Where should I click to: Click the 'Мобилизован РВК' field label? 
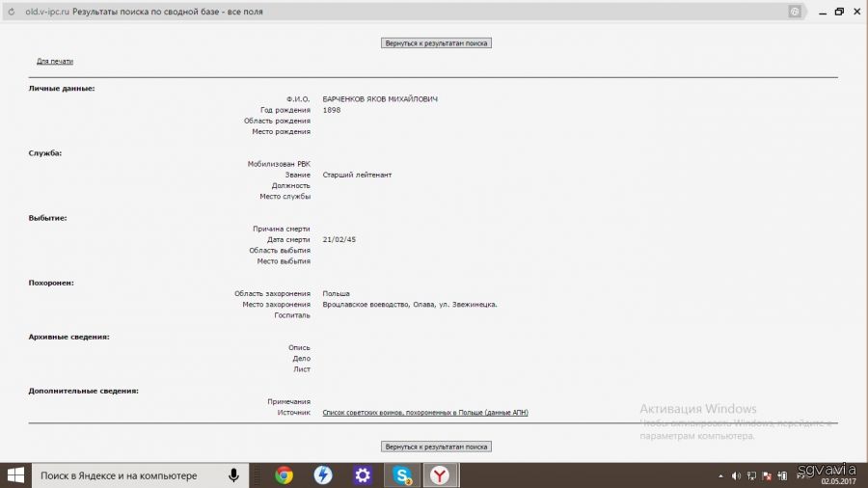click(279, 164)
